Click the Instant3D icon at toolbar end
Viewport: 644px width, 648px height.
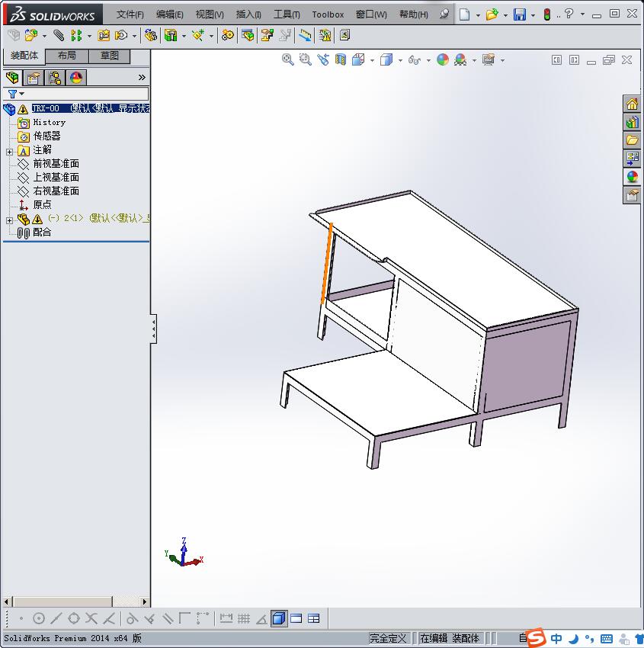click(x=344, y=36)
